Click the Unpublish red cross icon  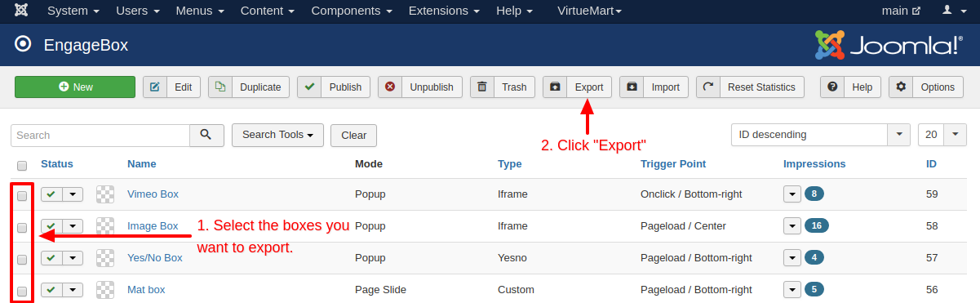point(390,87)
